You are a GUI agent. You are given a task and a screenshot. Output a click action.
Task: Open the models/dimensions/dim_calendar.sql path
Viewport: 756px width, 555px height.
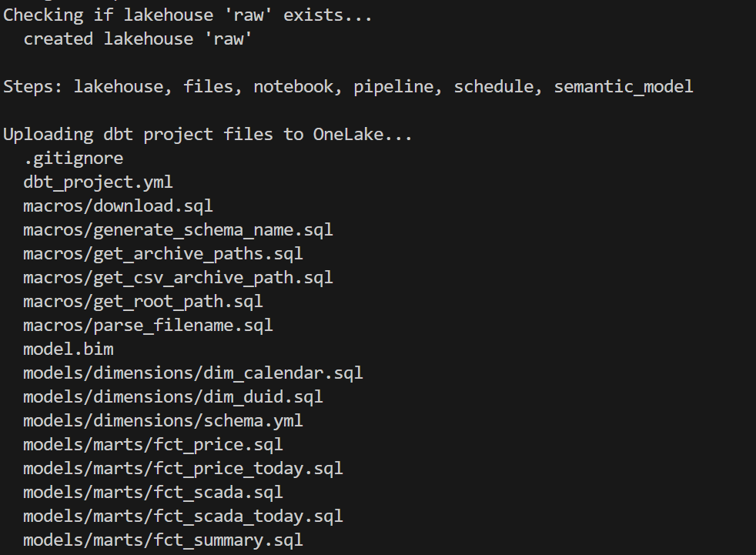point(192,373)
